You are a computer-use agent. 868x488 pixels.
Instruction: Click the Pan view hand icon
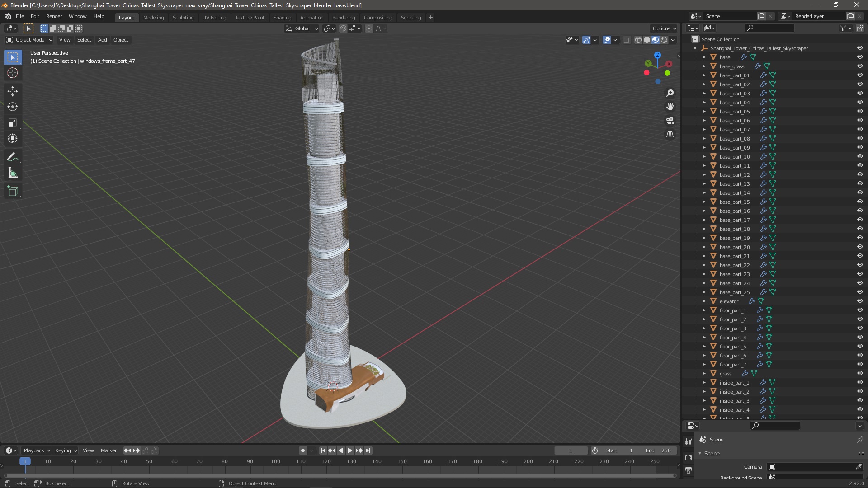coord(670,107)
